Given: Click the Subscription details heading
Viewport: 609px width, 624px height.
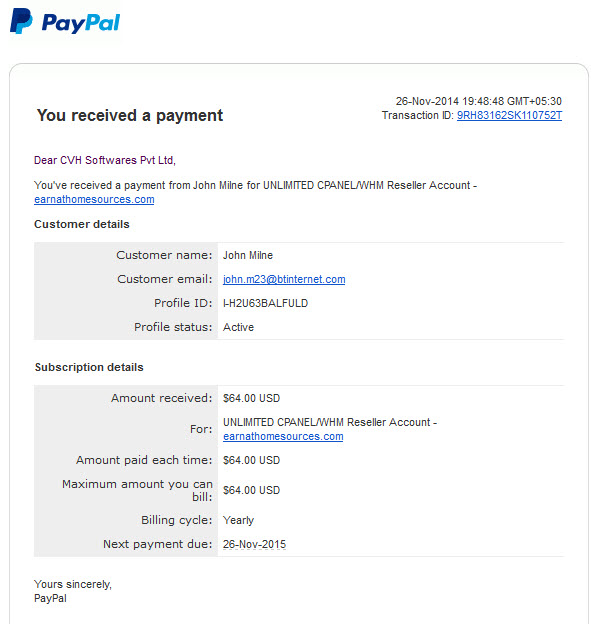Looking at the screenshot, I should [89, 367].
